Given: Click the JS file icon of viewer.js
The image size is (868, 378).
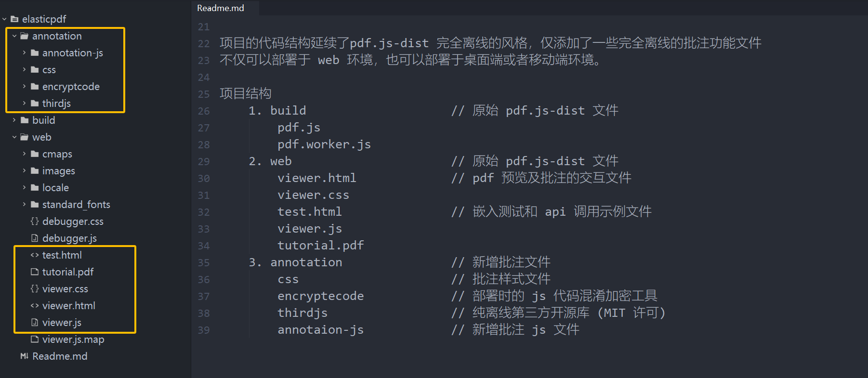Looking at the screenshot, I should tap(34, 322).
